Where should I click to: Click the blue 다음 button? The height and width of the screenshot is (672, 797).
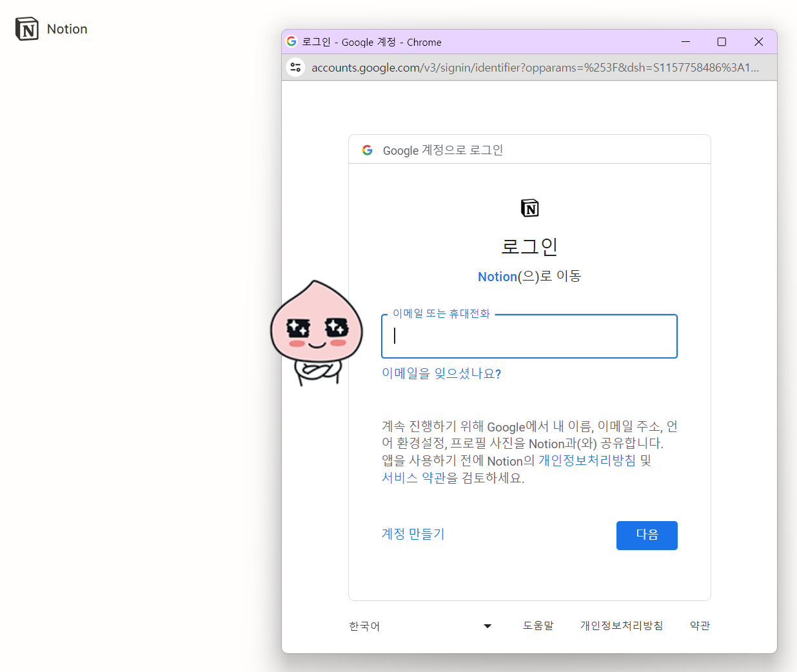(647, 535)
